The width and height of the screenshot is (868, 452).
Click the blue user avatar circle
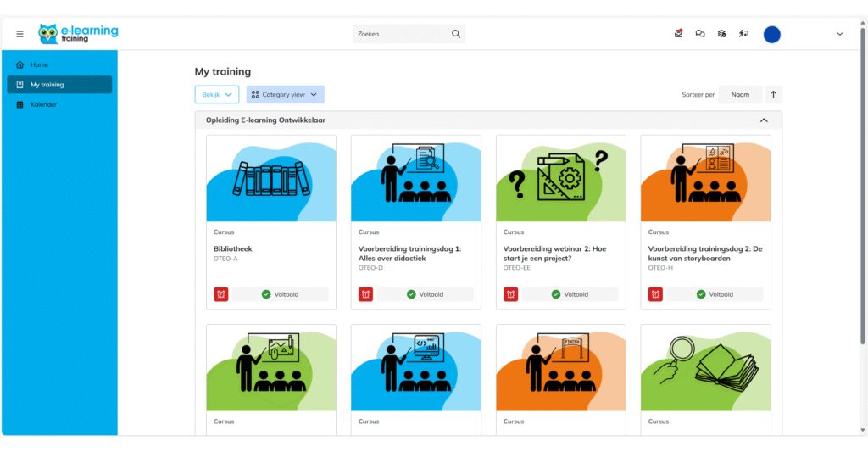coord(771,34)
